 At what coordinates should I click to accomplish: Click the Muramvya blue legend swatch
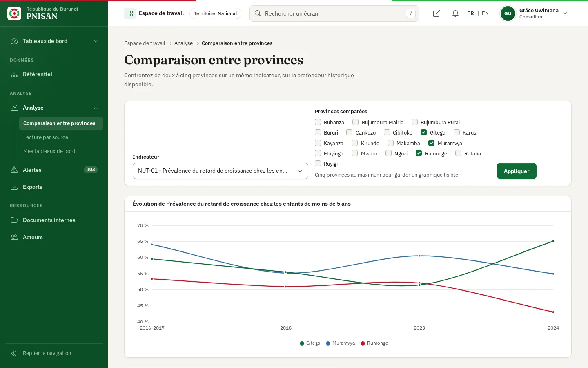pyautogui.click(x=328, y=343)
